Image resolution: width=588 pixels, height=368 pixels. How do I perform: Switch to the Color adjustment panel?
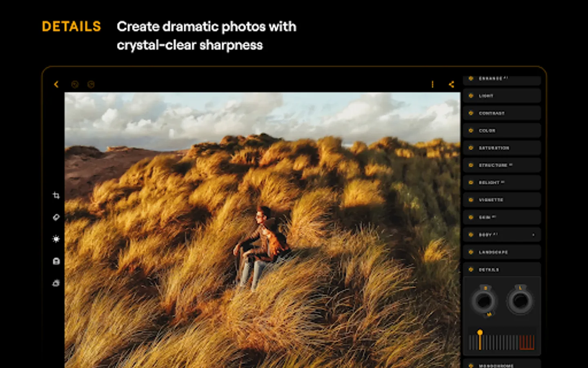pyautogui.click(x=502, y=130)
